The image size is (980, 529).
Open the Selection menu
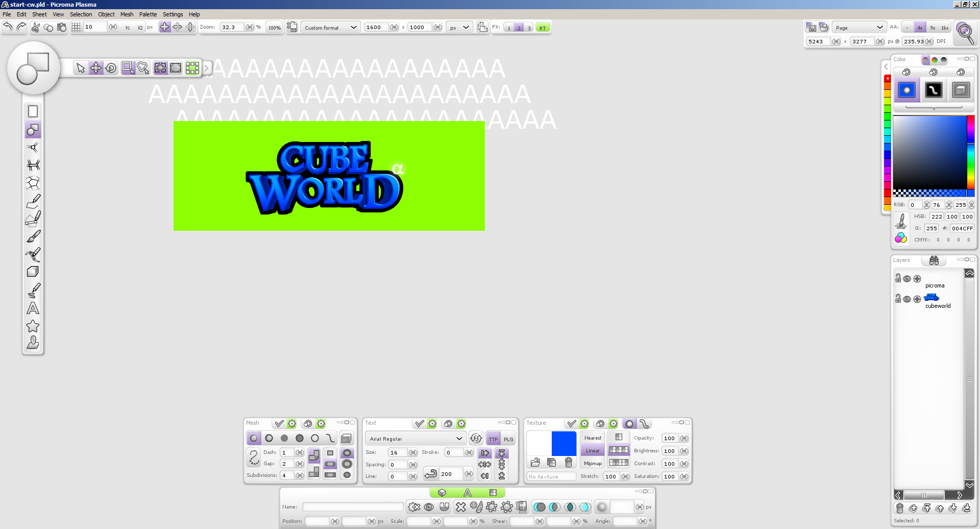coord(81,14)
